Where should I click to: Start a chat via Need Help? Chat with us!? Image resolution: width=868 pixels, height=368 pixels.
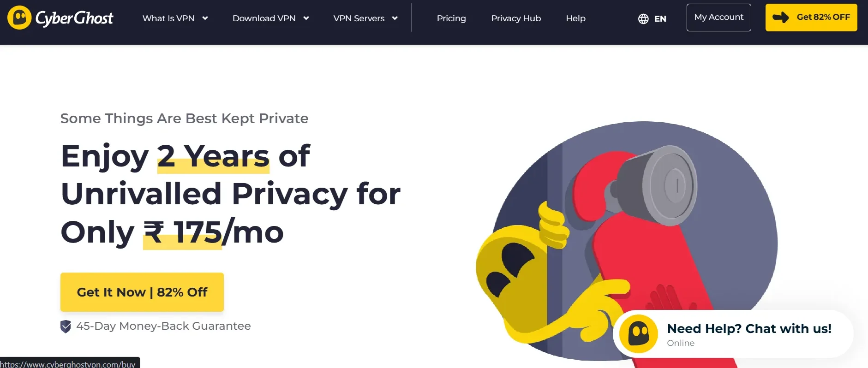[749, 328]
